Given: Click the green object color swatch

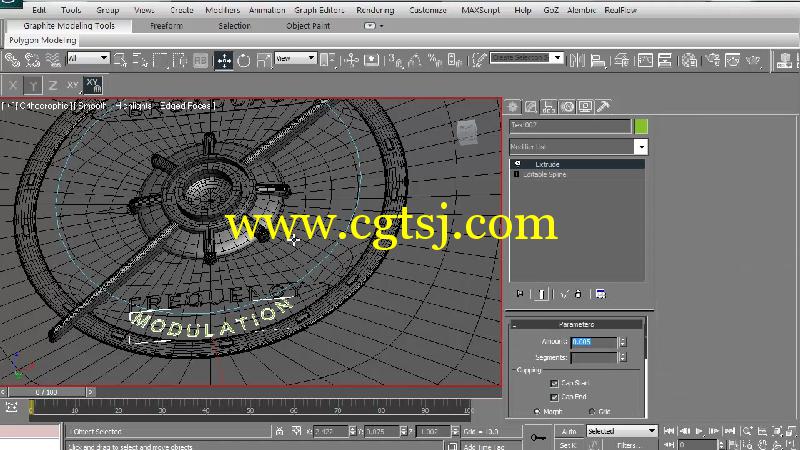Looking at the screenshot, I should click(x=641, y=126).
